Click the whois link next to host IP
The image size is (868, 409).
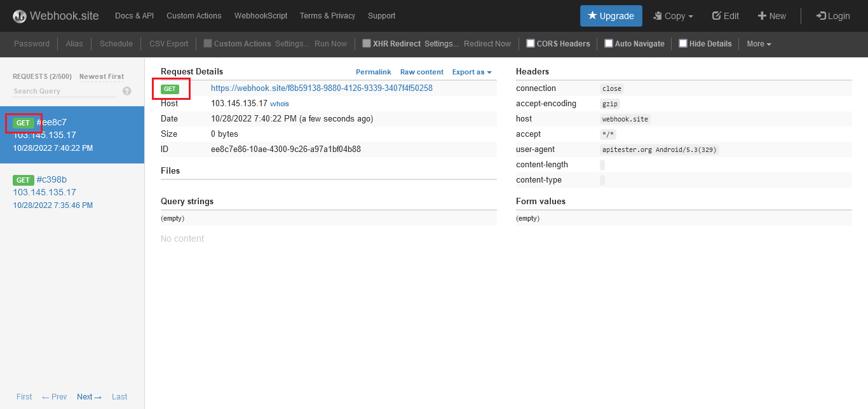pyautogui.click(x=280, y=104)
